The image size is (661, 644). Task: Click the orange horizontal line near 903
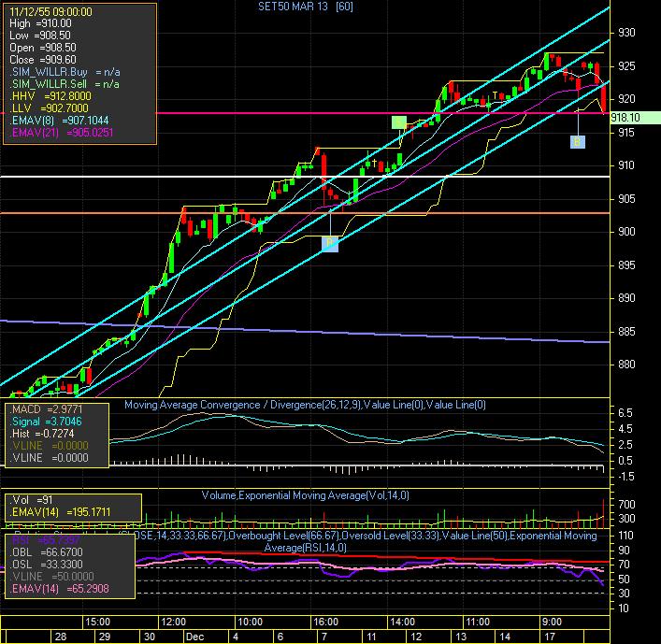(x=305, y=213)
